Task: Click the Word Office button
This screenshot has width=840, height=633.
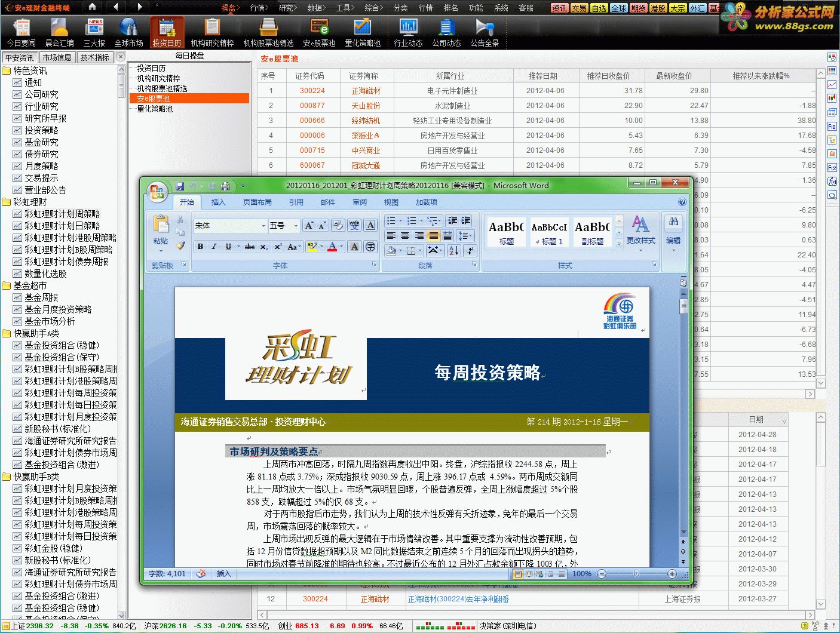Action: click(x=157, y=191)
